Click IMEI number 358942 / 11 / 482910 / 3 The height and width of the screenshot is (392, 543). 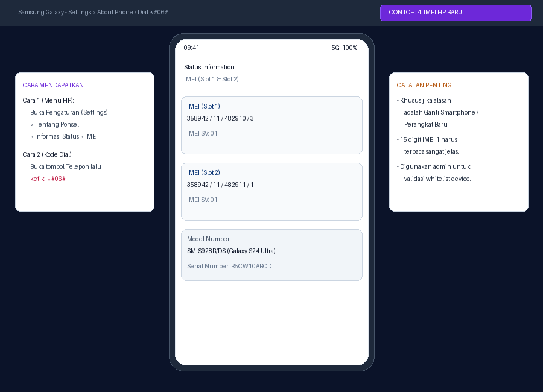[220, 118]
